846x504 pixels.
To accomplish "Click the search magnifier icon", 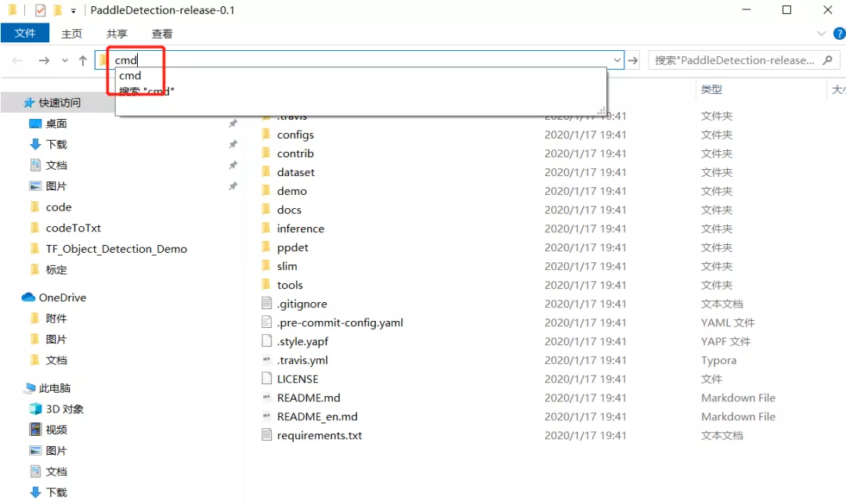I will point(828,60).
